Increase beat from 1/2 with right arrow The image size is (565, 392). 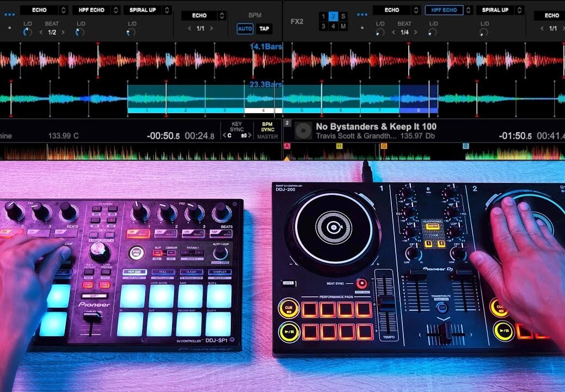click(63, 32)
